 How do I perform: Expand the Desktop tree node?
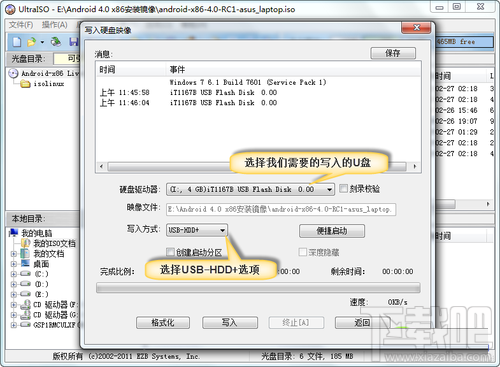(x=14, y=264)
